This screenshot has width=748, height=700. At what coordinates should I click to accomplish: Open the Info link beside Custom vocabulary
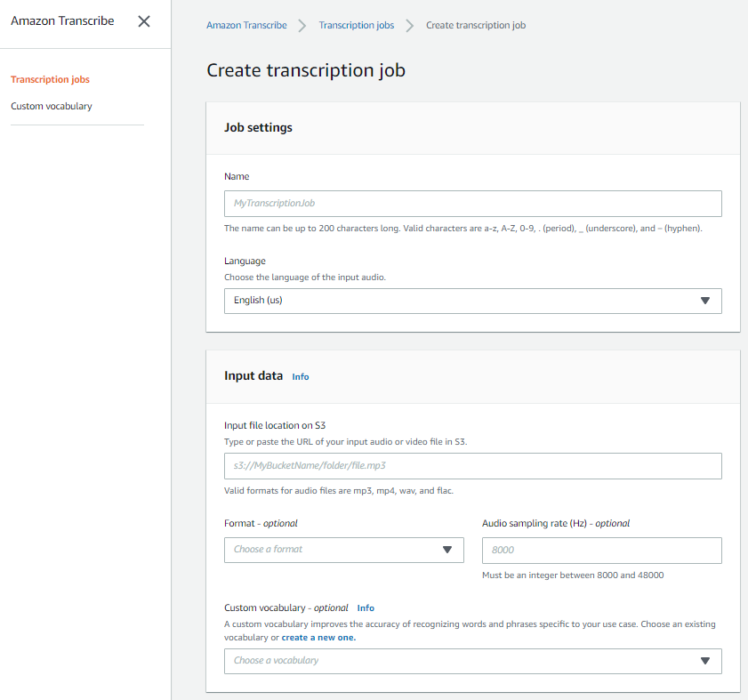coord(366,607)
